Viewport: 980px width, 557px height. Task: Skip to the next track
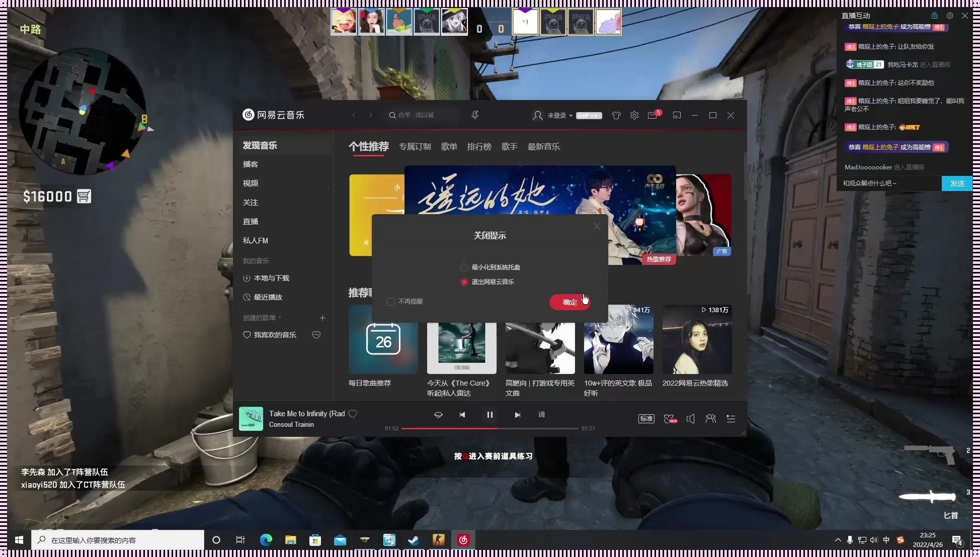518,415
